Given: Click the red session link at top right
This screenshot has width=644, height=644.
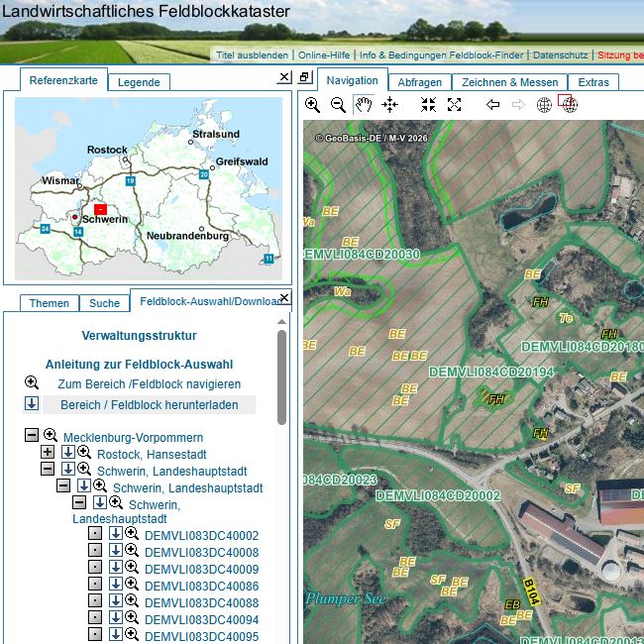Looking at the screenshot, I should 620,55.
